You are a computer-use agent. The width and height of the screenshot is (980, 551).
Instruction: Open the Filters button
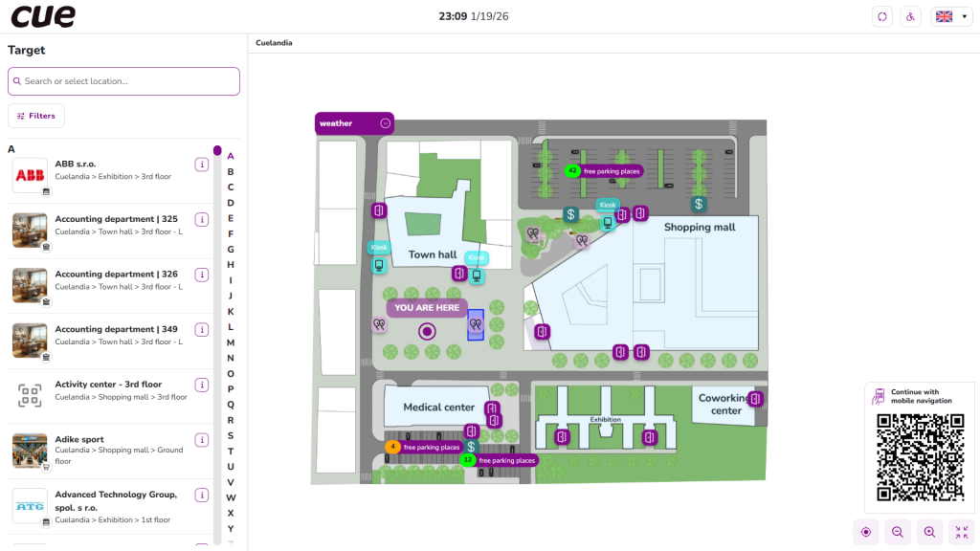click(36, 116)
